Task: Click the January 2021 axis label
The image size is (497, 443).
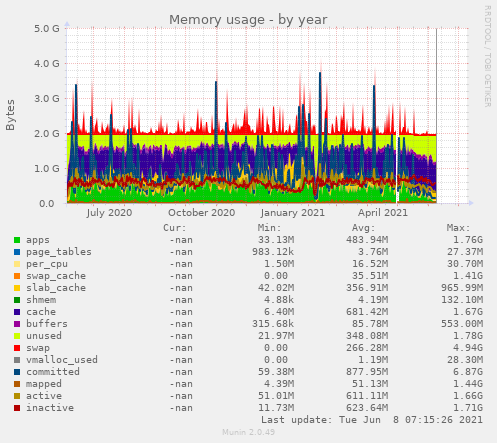Action: tap(293, 213)
